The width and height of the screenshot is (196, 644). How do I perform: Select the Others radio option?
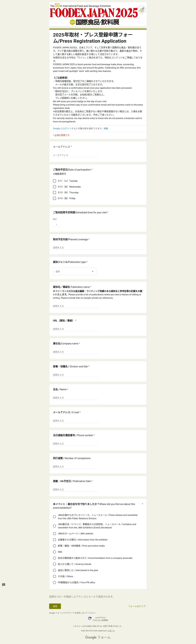pyautogui.click(x=54, y=576)
